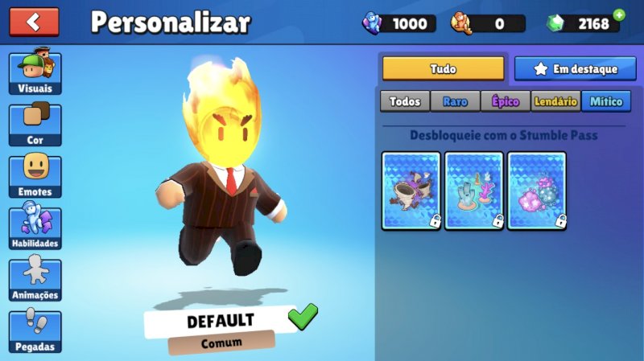Select locked pink bubbles footprint item

pyautogui.click(x=537, y=191)
